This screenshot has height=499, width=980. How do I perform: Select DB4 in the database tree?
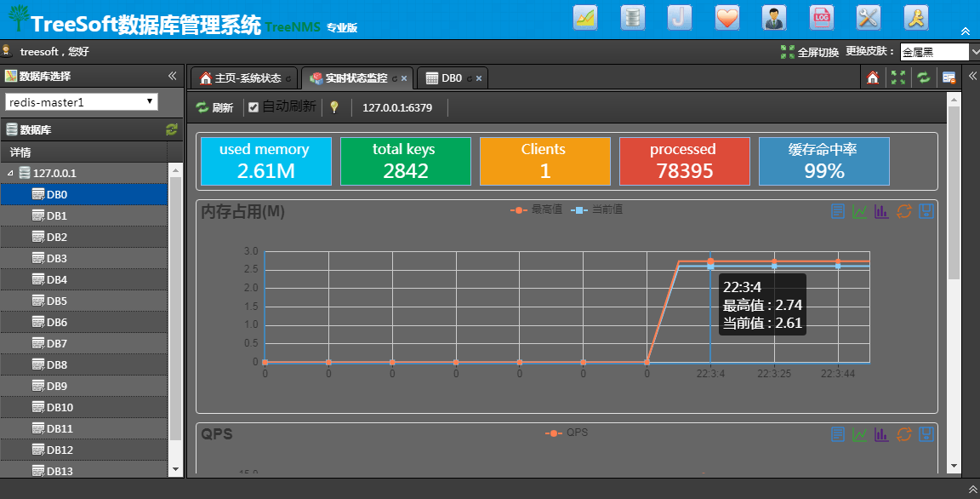click(x=83, y=279)
